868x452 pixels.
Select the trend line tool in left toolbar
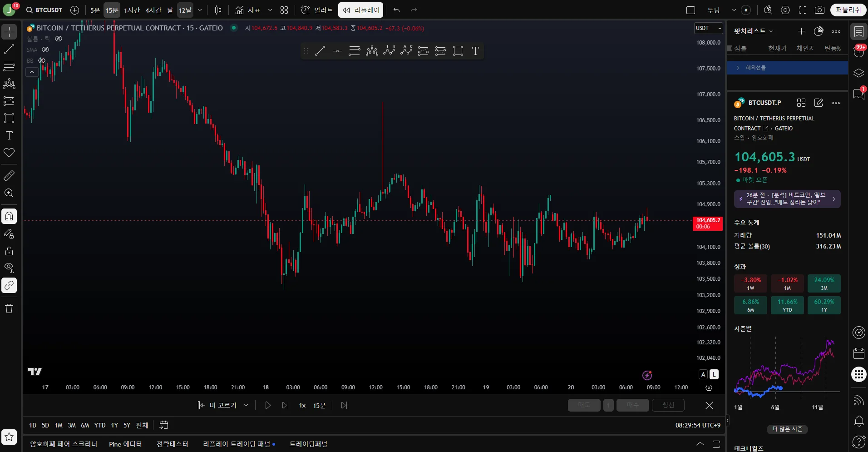click(9, 49)
